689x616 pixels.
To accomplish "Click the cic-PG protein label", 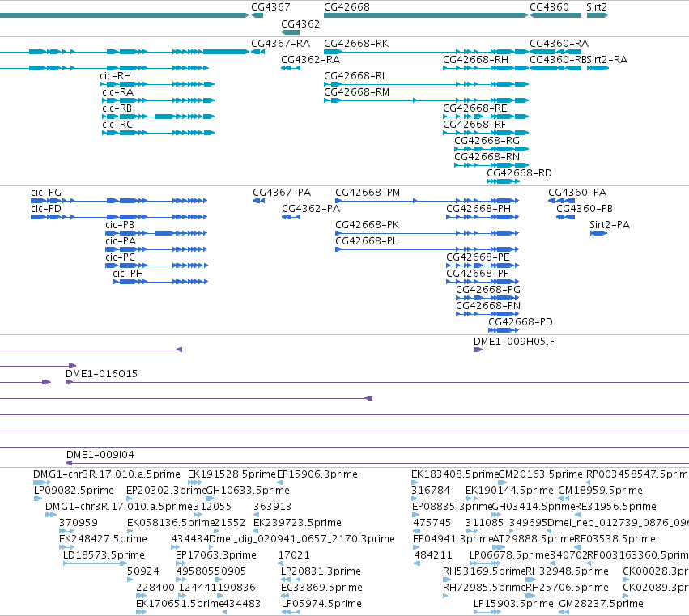I will click(x=46, y=193).
